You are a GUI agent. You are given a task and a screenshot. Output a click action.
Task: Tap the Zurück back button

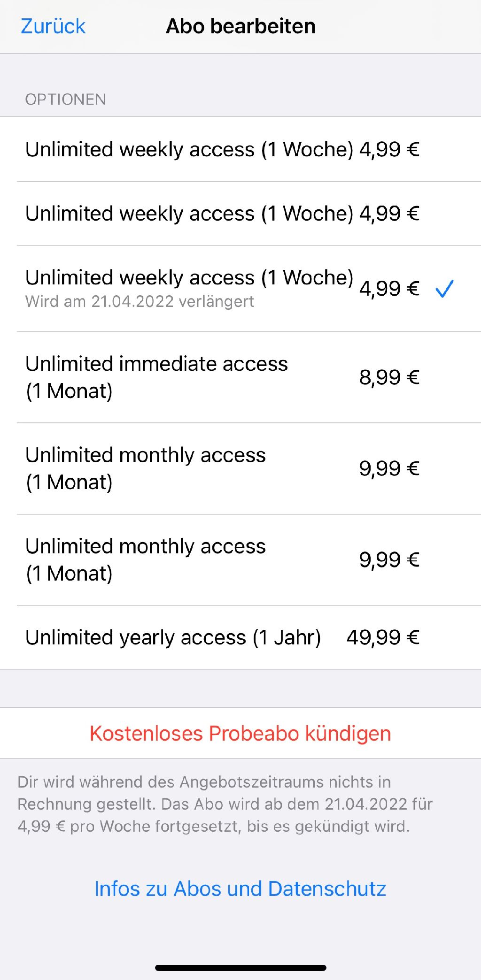[53, 26]
